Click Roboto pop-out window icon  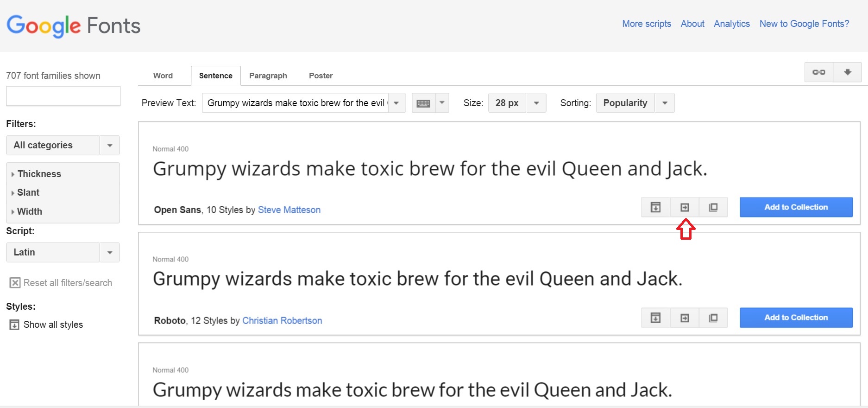tap(713, 318)
